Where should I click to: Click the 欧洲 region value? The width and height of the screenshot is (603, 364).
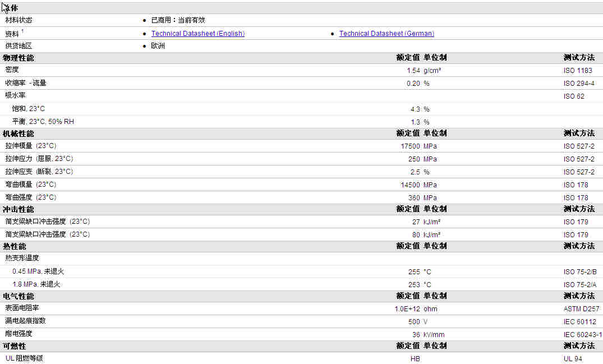[158, 46]
